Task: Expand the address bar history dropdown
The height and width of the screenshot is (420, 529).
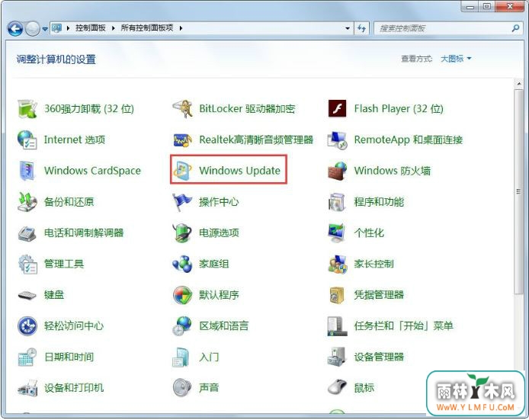Action: [348, 28]
